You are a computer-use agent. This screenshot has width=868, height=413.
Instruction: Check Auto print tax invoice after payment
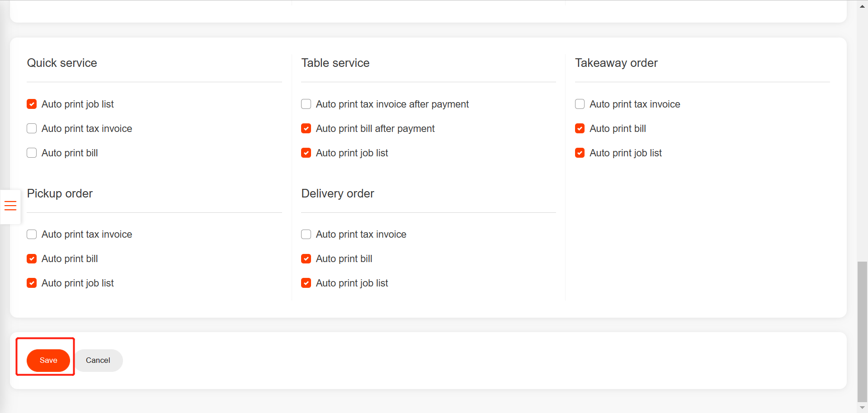[x=306, y=104]
